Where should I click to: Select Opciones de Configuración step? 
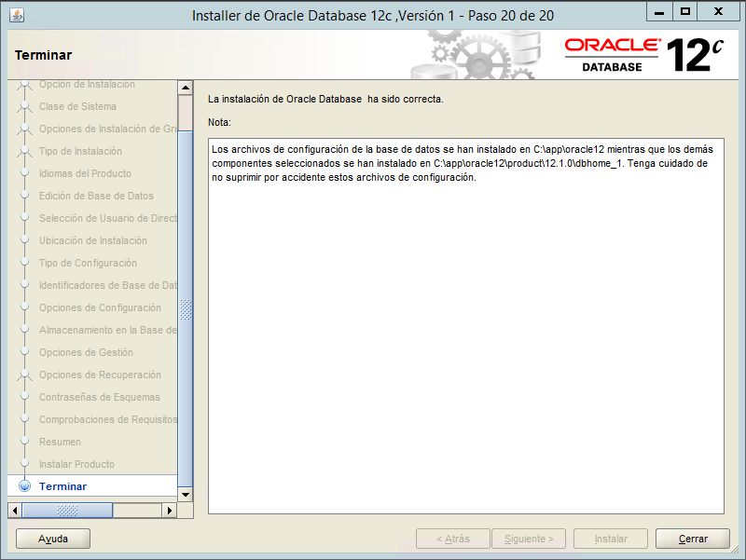pos(100,307)
